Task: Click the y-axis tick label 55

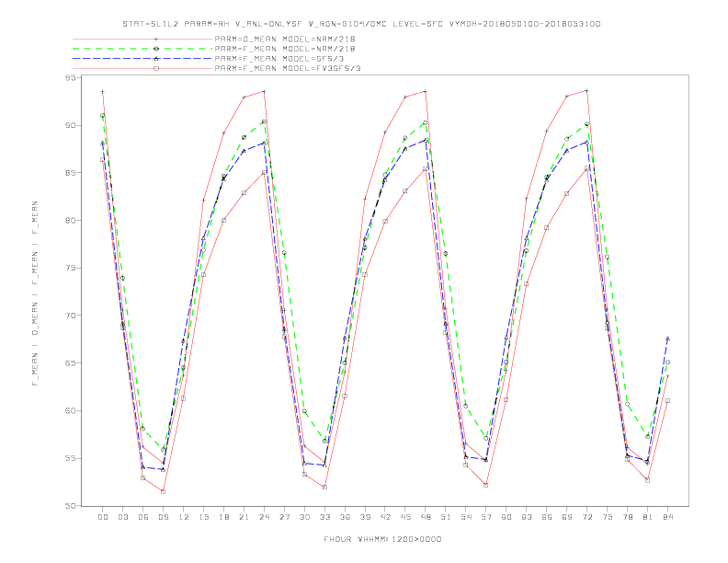Action: (x=70, y=458)
